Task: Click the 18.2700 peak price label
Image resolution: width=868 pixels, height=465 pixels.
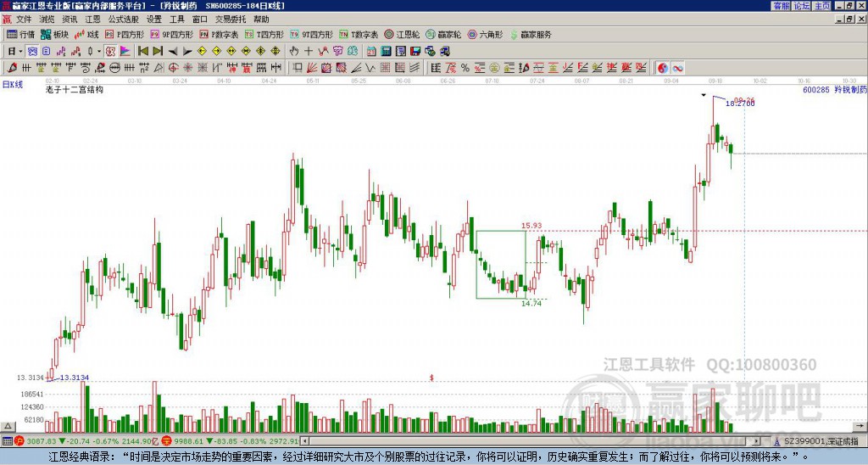Action: [739, 104]
